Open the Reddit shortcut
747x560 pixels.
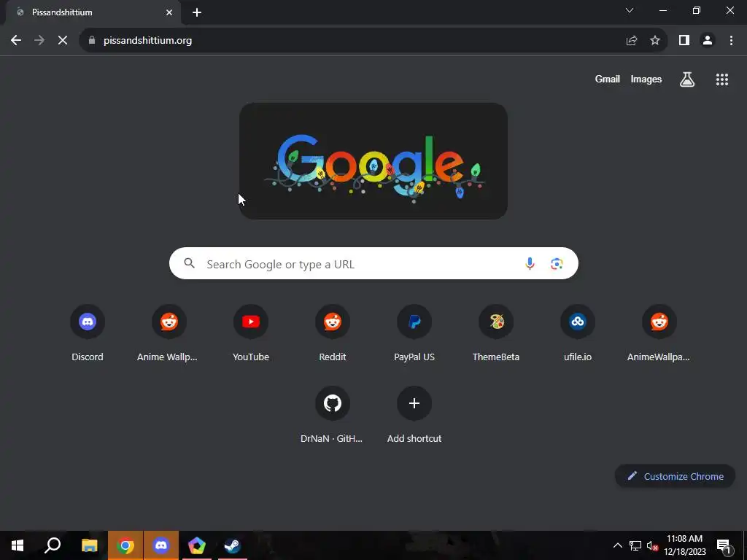(x=333, y=333)
